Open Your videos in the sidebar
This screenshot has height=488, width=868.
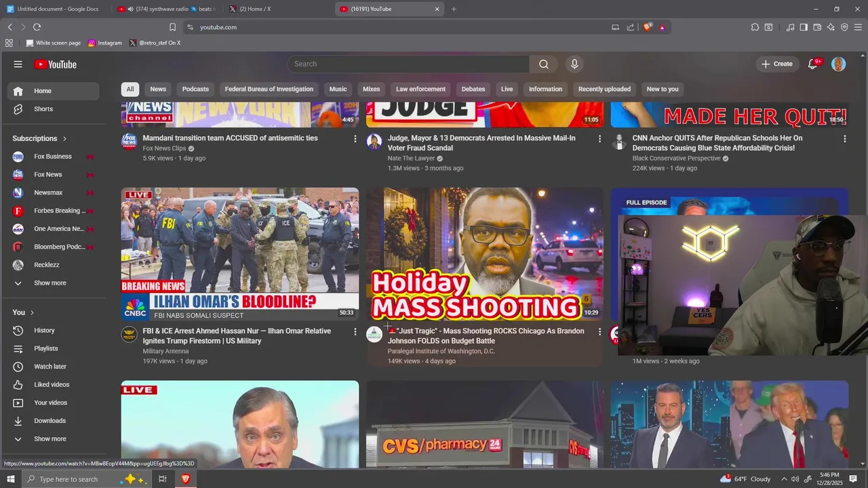(53, 403)
